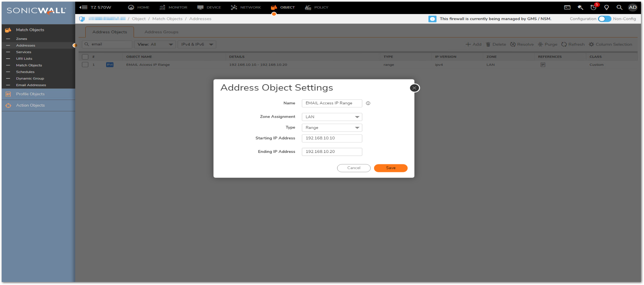The image size is (644, 285).
Task: Switch to the Address Objects tab
Action: [109, 32]
